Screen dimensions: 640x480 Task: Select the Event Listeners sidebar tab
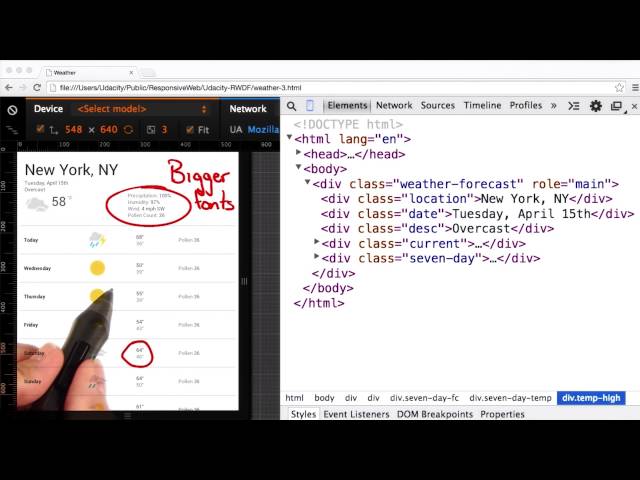(356, 414)
